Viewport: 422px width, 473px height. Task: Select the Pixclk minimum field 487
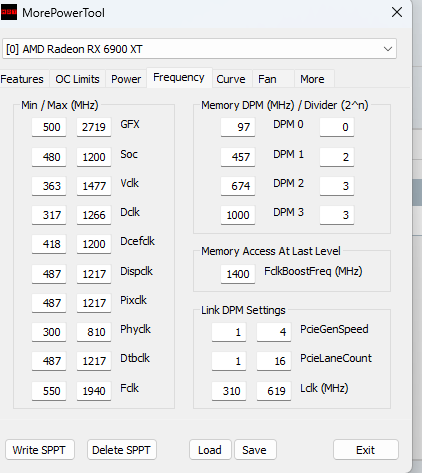(49, 303)
